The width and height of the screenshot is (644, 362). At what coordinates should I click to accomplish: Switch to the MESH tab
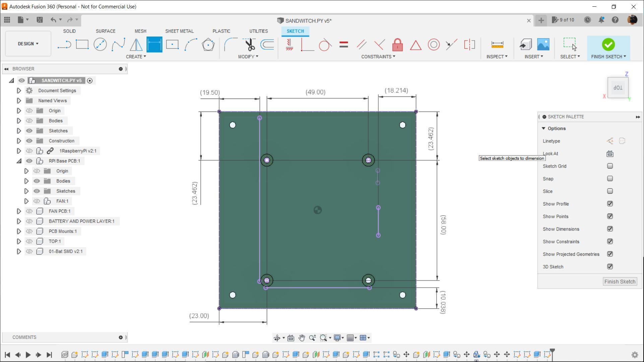[x=140, y=31]
